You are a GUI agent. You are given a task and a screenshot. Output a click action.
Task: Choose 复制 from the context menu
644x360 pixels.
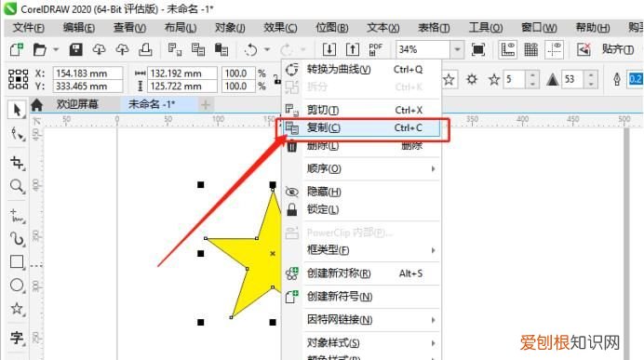tap(361, 128)
